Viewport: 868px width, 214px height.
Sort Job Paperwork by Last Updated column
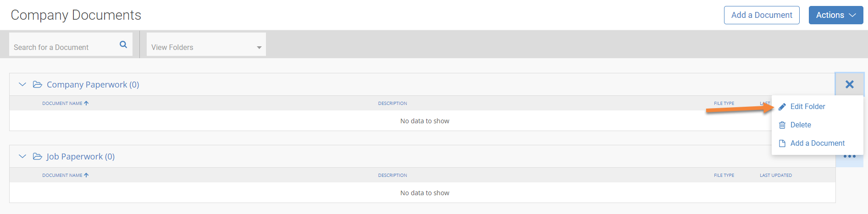click(x=775, y=176)
